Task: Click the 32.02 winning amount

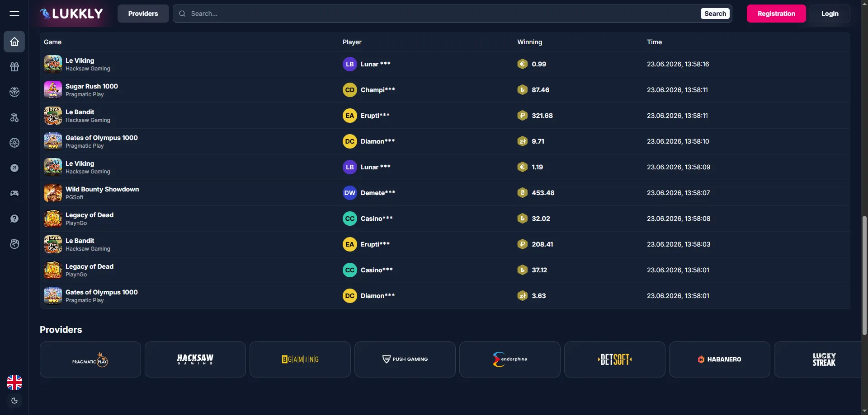Action: tap(541, 219)
